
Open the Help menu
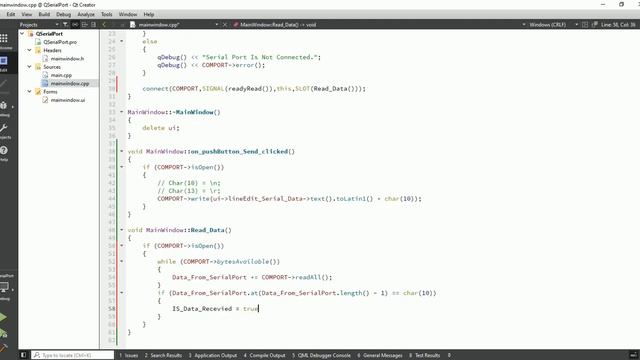(149, 14)
